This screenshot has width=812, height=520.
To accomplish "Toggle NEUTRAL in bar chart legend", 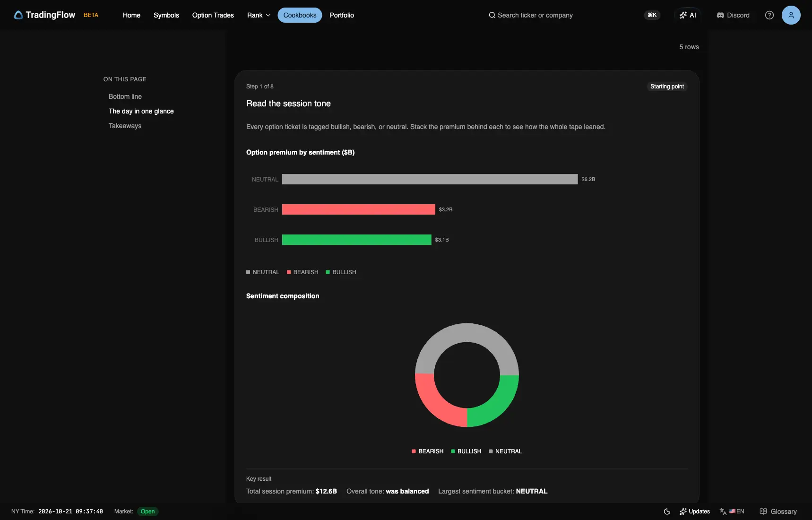I will pos(263,272).
